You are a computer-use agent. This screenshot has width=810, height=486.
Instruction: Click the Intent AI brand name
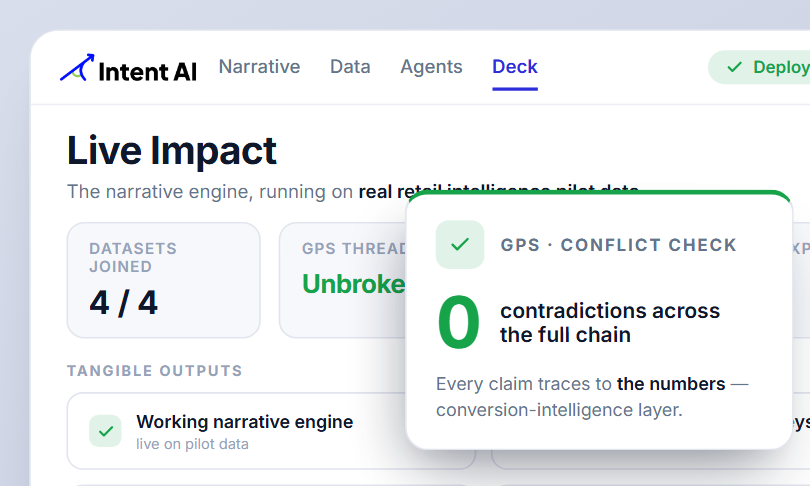click(147, 71)
